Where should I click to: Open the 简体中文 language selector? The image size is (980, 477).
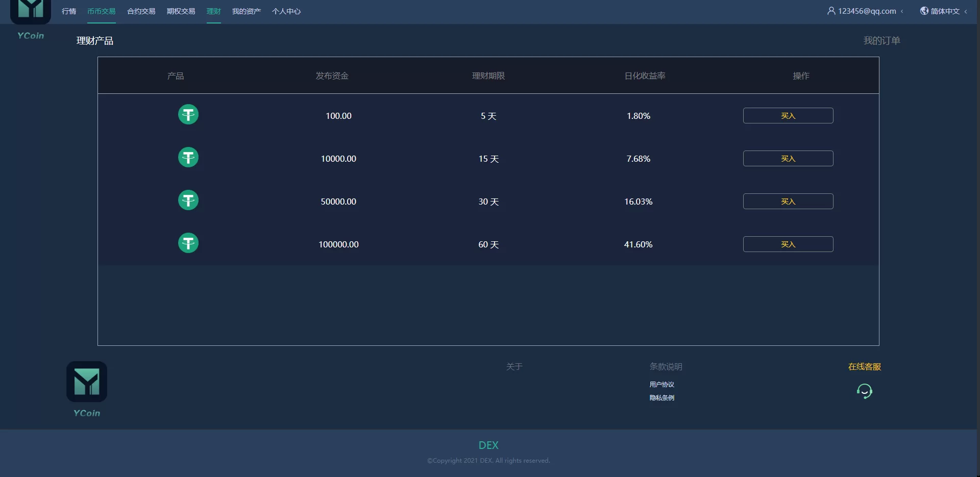point(945,11)
